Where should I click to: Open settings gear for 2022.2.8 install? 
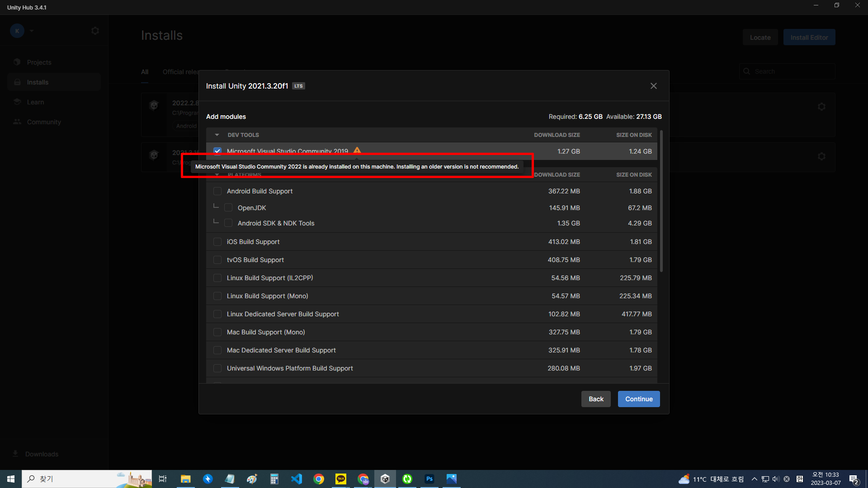(821, 107)
